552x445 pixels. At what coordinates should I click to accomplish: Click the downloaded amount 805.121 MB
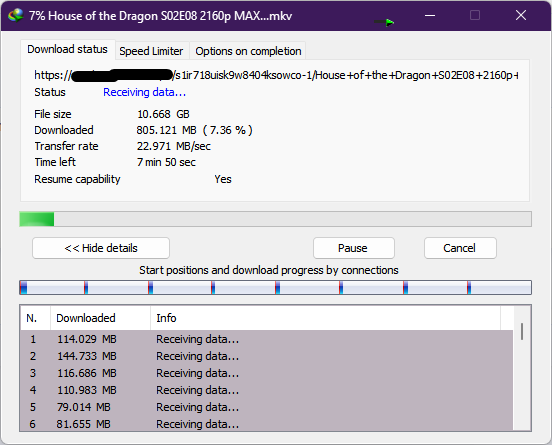click(166, 130)
